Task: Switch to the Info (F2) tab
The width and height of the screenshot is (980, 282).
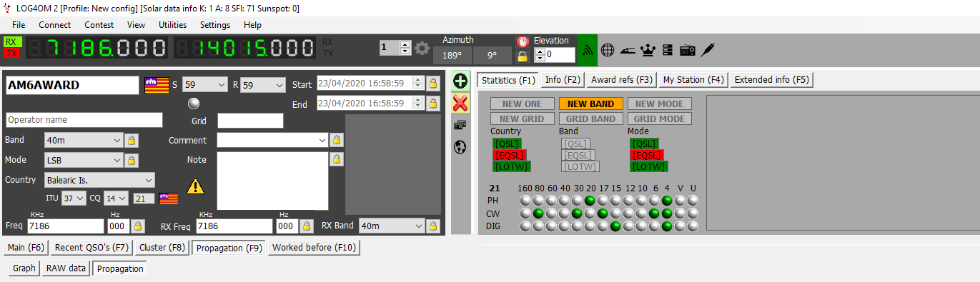Action: [563, 80]
